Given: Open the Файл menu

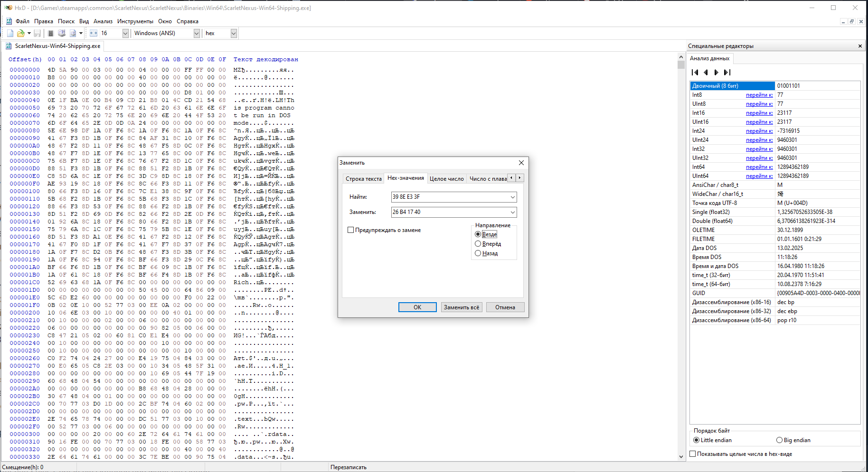Looking at the screenshot, I should pyautogui.click(x=22, y=21).
